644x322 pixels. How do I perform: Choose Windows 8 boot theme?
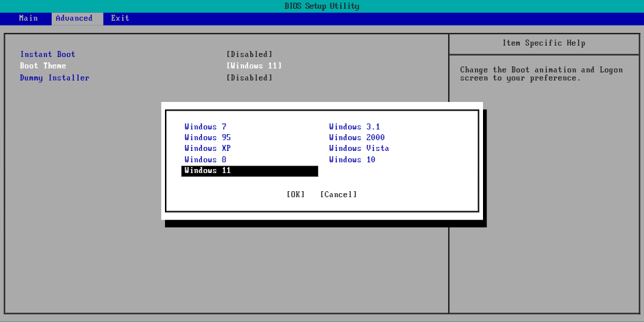pos(205,160)
